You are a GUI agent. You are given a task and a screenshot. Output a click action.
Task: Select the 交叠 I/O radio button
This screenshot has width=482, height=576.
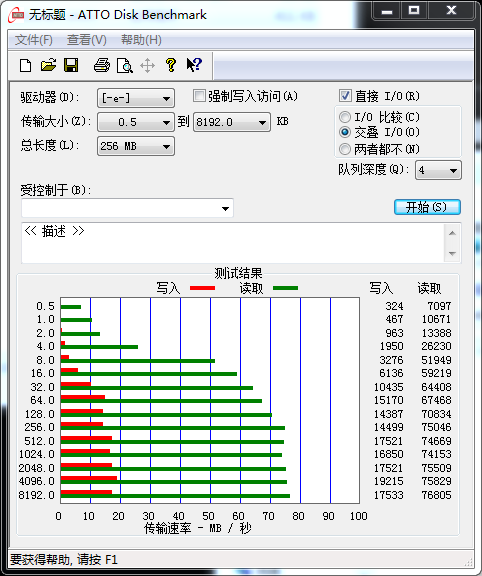click(345, 132)
